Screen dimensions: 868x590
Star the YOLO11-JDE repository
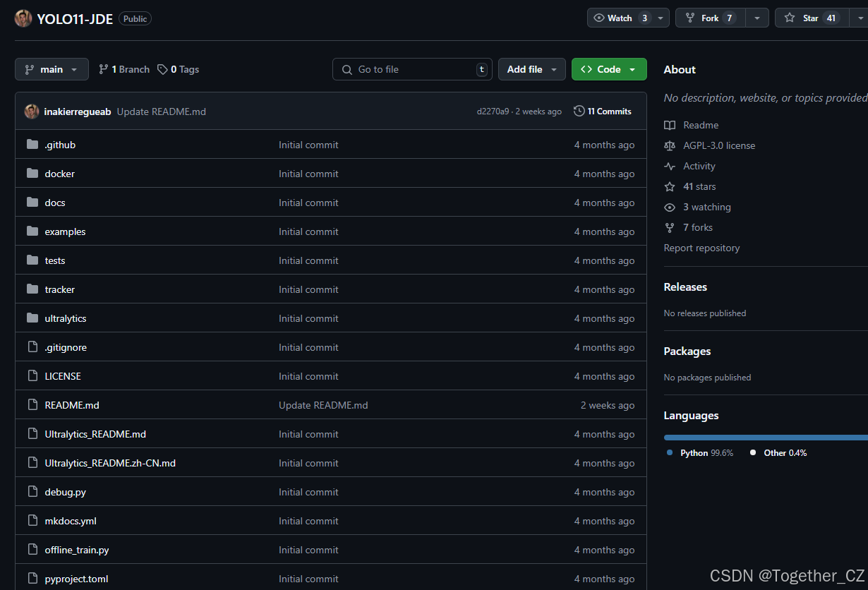click(x=811, y=18)
